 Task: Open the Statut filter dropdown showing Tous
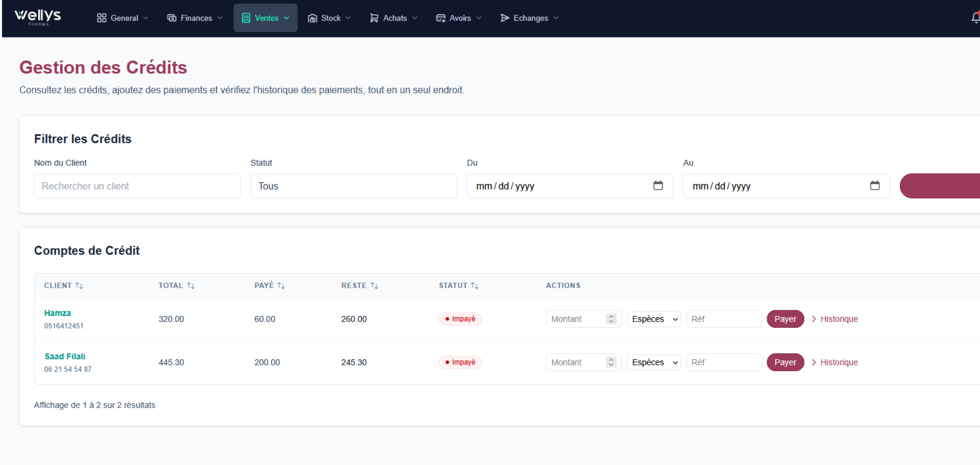pos(353,186)
